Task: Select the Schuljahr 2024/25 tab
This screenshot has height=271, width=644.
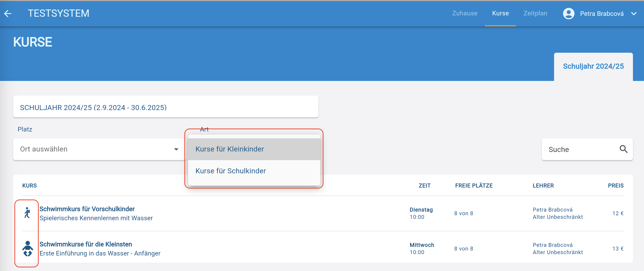Action: (x=593, y=66)
